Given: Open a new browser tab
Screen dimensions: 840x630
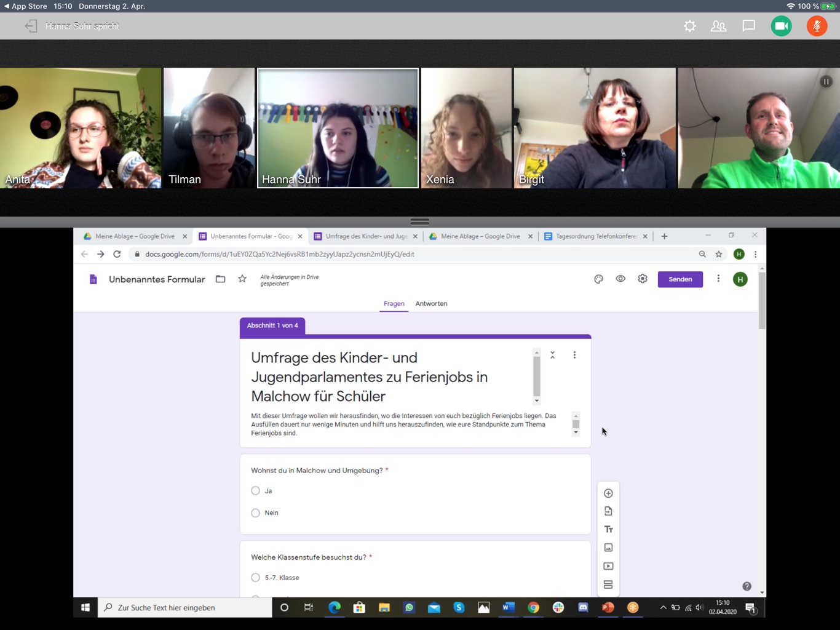Looking at the screenshot, I should (x=664, y=236).
